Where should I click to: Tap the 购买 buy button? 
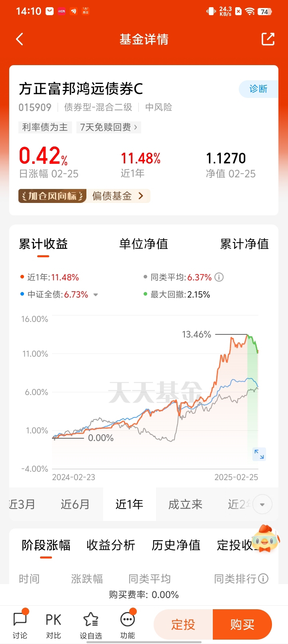242,624
